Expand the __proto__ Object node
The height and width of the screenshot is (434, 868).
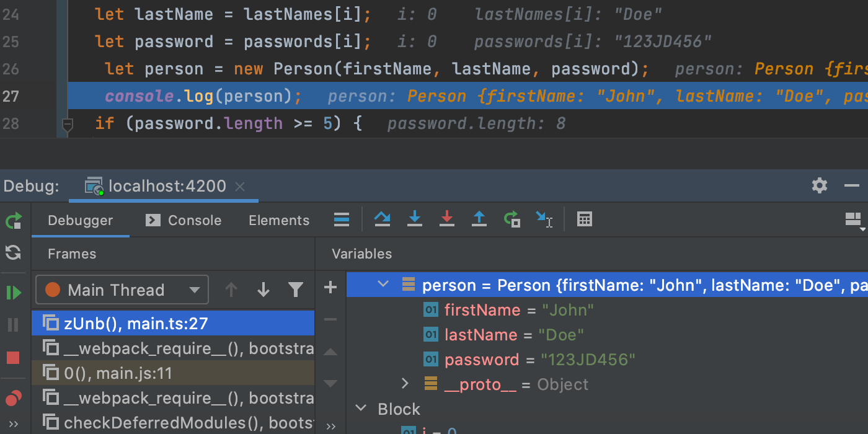click(x=405, y=384)
